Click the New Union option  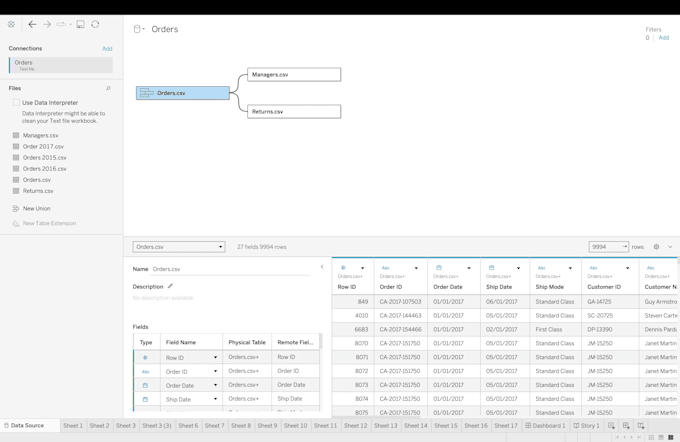[36, 209]
